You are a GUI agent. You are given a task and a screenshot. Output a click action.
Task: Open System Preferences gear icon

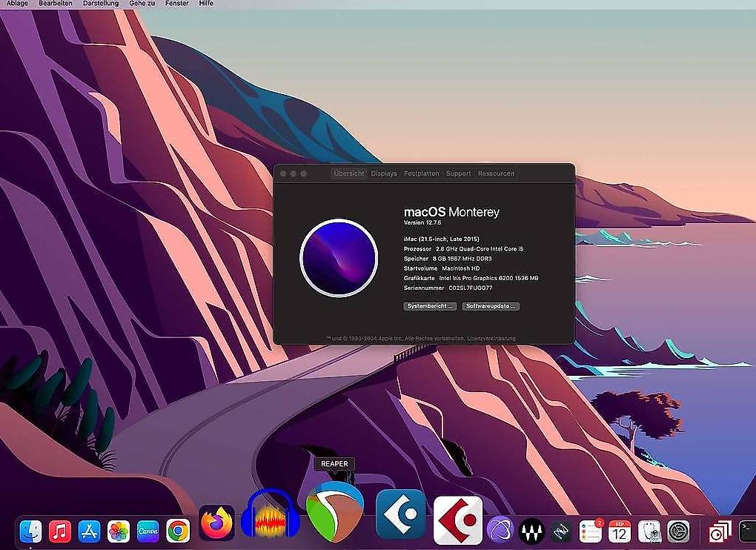pyautogui.click(x=678, y=531)
